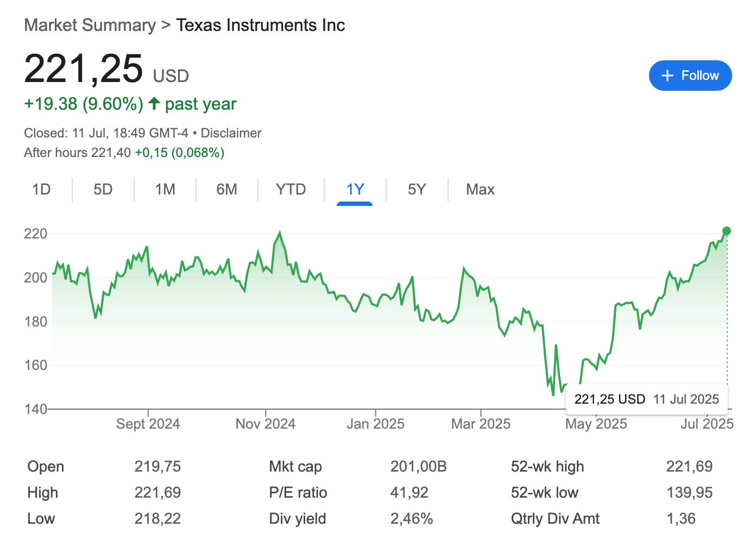Click the plus icon in Follow button

point(667,76)
